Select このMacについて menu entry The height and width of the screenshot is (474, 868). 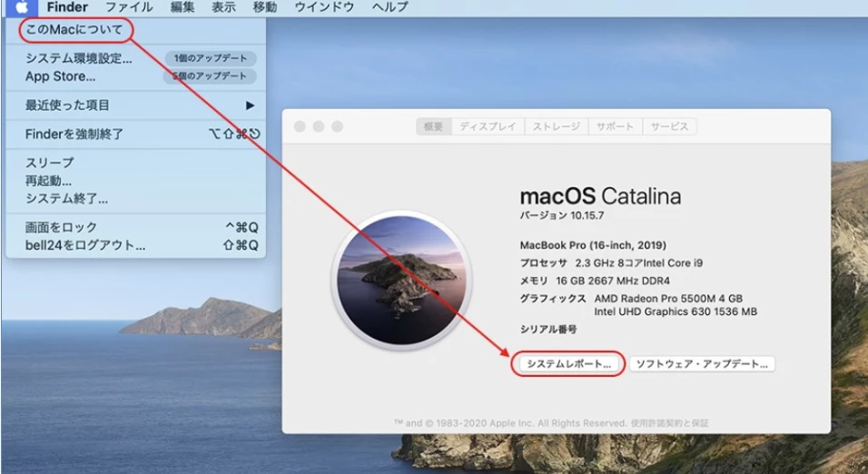tap(74, 29)
